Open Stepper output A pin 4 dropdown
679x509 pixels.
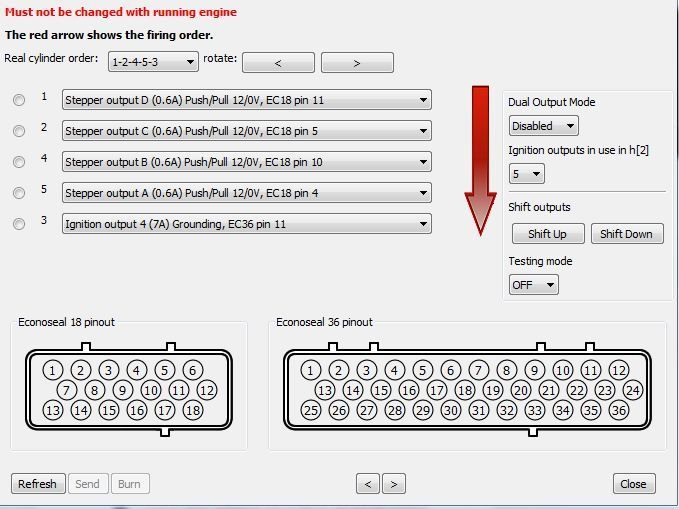click(x=247, y=193)
